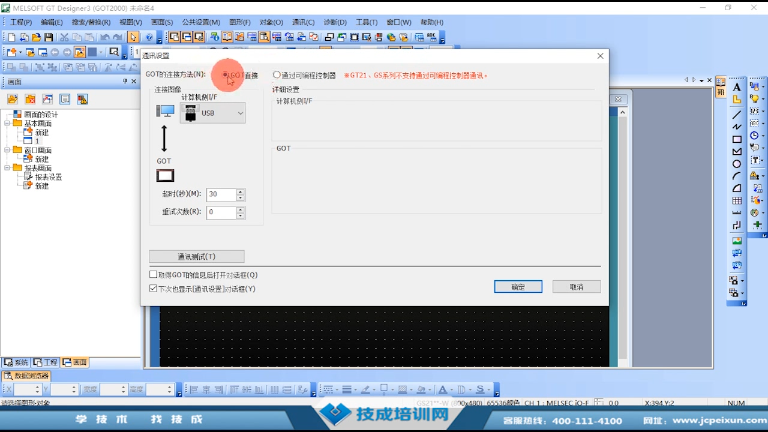Collapse the second yellow folder in the screen tree
Image resolution: width=768 pixels, height=432 pixels.
point(7,150)
